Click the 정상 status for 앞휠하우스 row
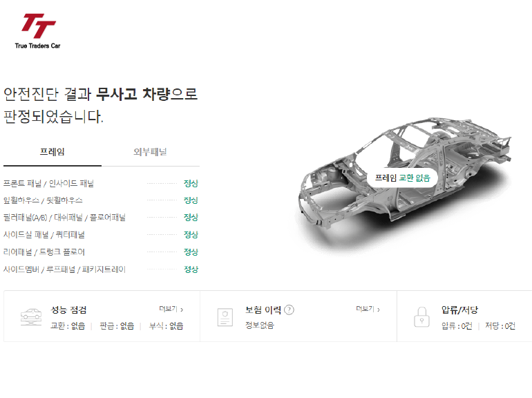The width and height of the screenshot is (532, 398). (191, 200)
